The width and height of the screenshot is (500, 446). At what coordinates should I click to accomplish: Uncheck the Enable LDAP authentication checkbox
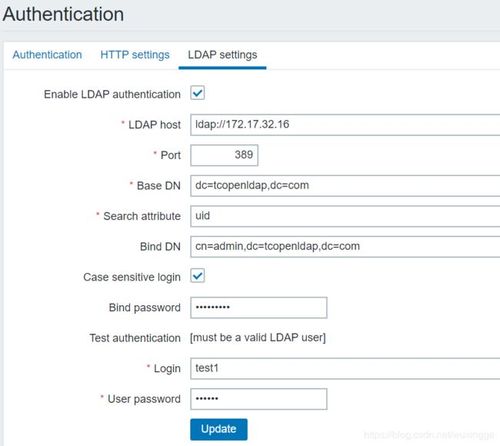198,93
